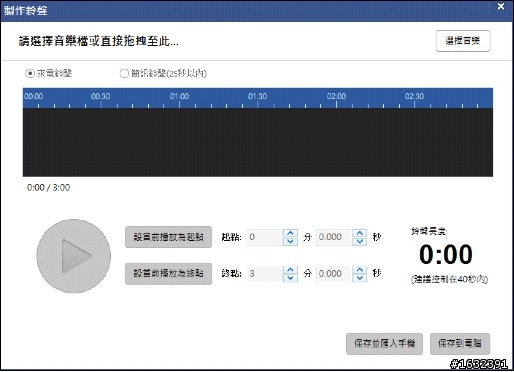The height and width of the screenshot is (372, 514).
Task: Increase the start point seconds with up arrow
Action: point(360,233)
